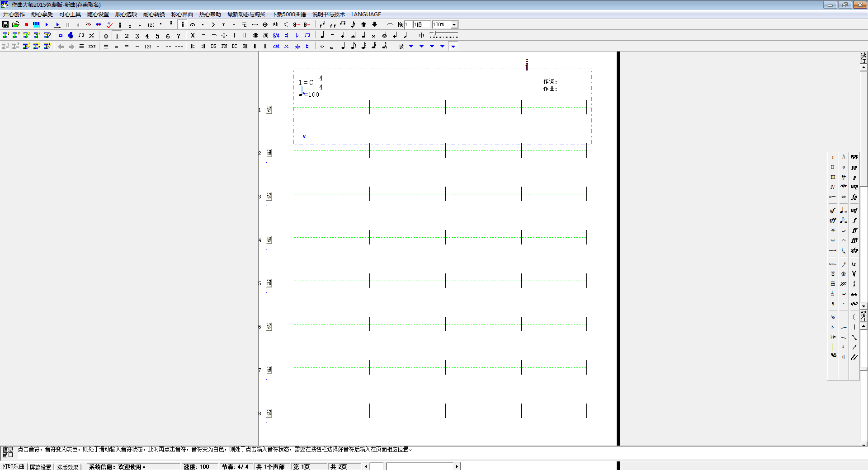The width and height of the screenshot is (868, 470).
Task: Select the 3/4 time signature icon
Action: point(276,35)
